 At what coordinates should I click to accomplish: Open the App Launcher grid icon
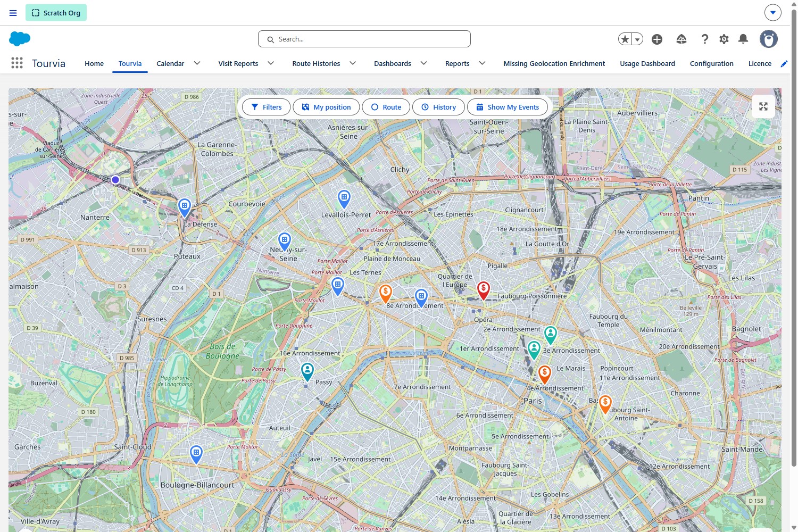(x=17, y=63)
